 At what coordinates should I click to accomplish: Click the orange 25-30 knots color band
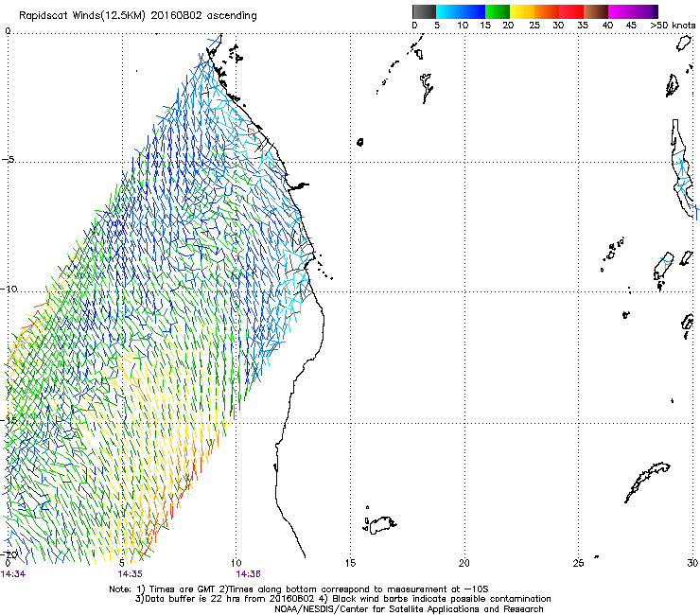547,11
